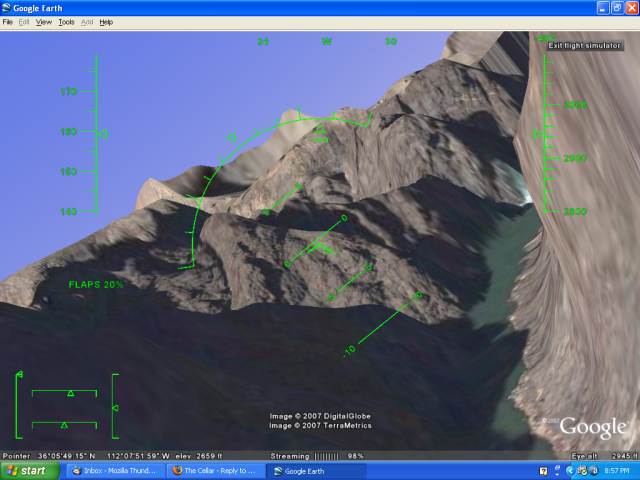Click the greyed-out Edit menu

coord(24,22)
